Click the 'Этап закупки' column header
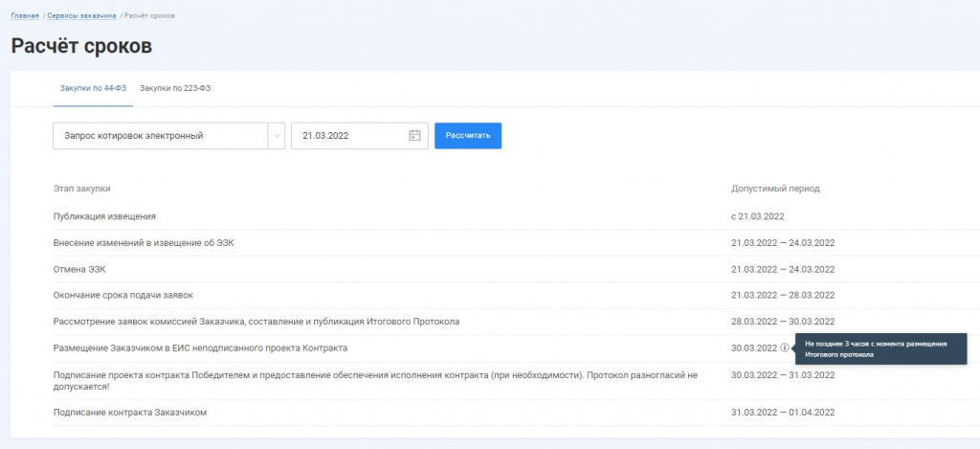The width and height of the screenshot is (980, 449). (82, 189)
